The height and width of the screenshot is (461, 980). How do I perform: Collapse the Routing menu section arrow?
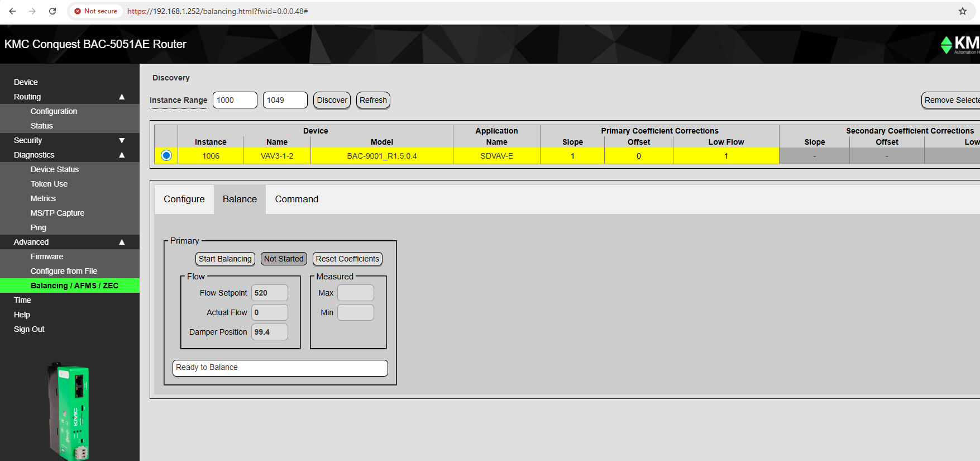122,97
